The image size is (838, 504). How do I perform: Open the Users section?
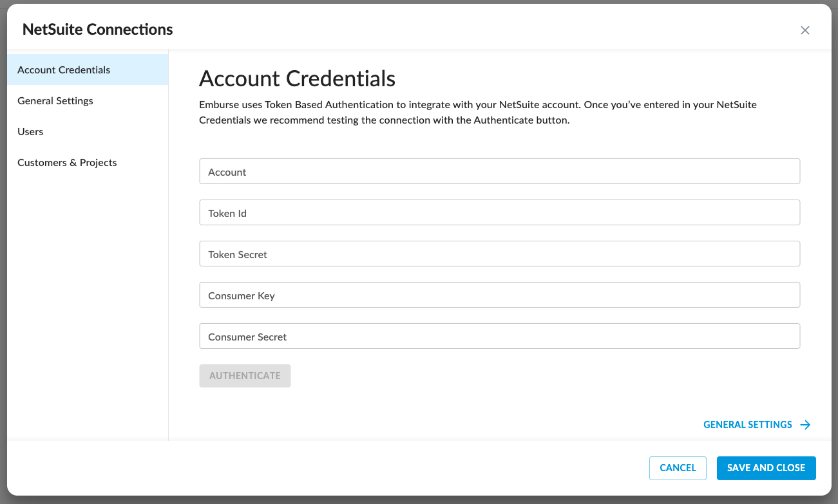(x=30, y=131)
